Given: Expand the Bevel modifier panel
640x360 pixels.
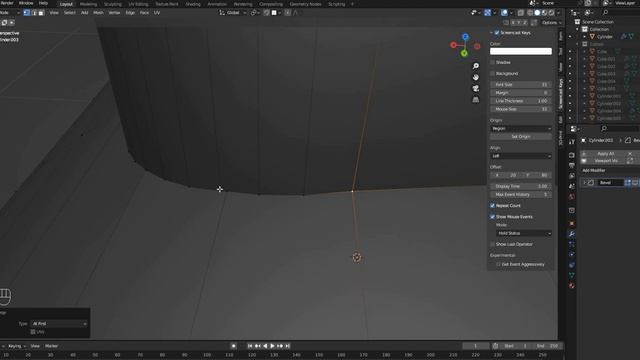Looking at the screenshot, I should (584, 182).
